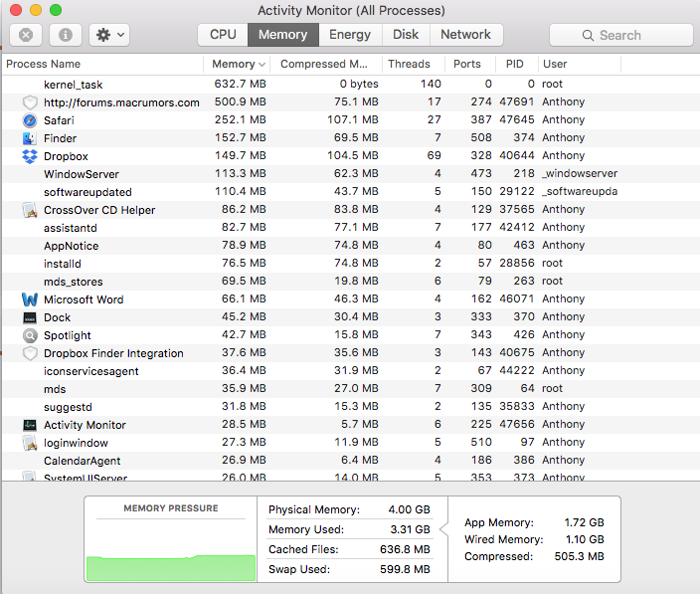Sort by Threads column header
The height and width of the screenshot is (594, 700).
[x=414, y=64]
